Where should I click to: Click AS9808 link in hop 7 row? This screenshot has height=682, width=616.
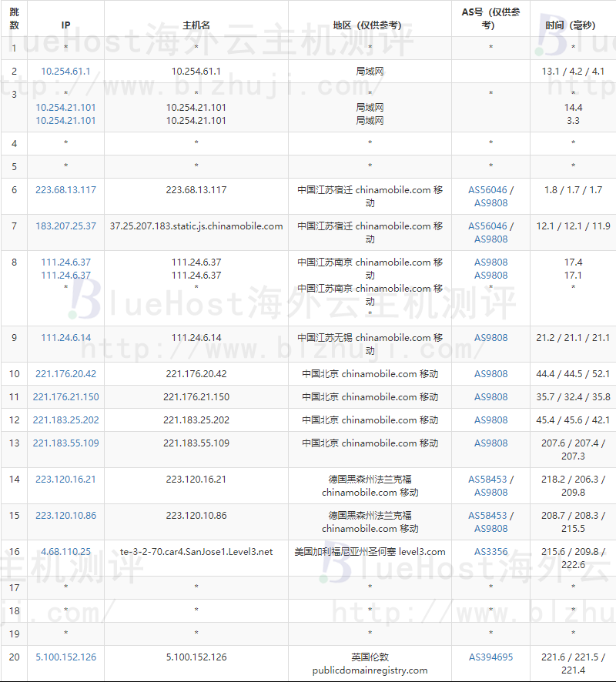[490, 239]
